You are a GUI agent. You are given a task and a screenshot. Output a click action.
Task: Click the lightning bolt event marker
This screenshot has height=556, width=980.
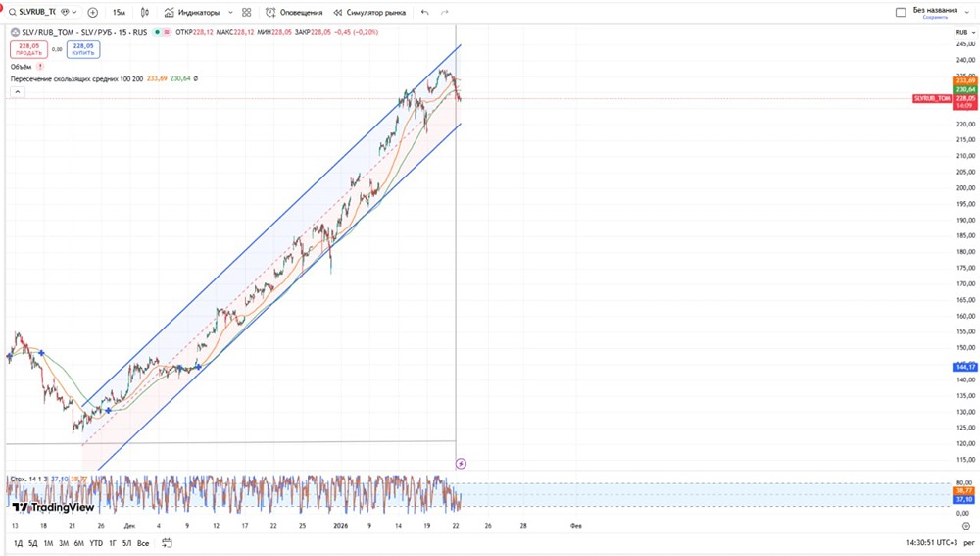click(x=461, y=464)
